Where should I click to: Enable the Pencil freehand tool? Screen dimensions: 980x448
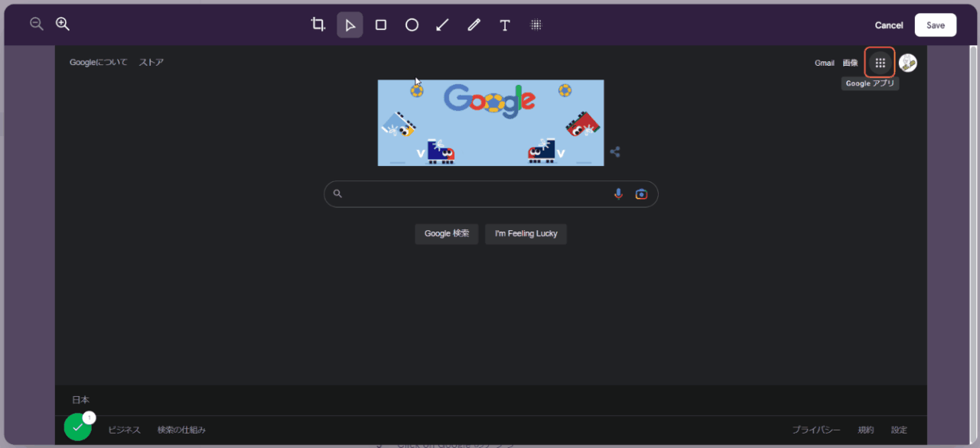coord(474,25)
